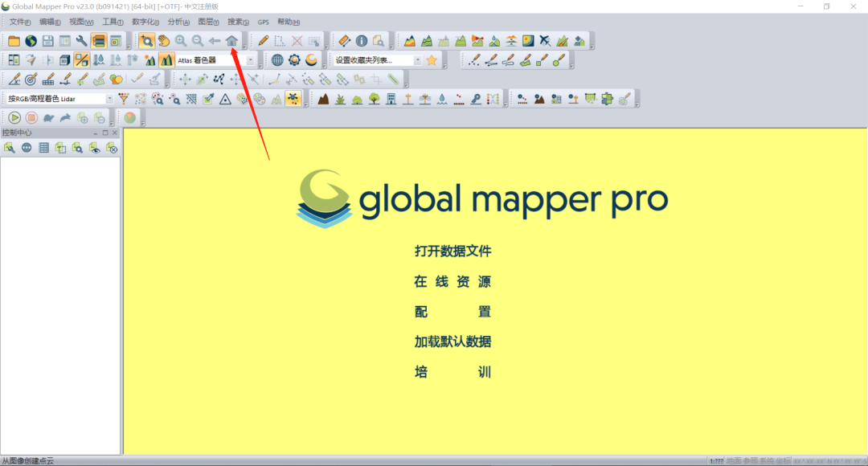This screenshot has width=868, height=466.
Task: Click the multicolor pie chart icon
Action: [x=130, y=118]
